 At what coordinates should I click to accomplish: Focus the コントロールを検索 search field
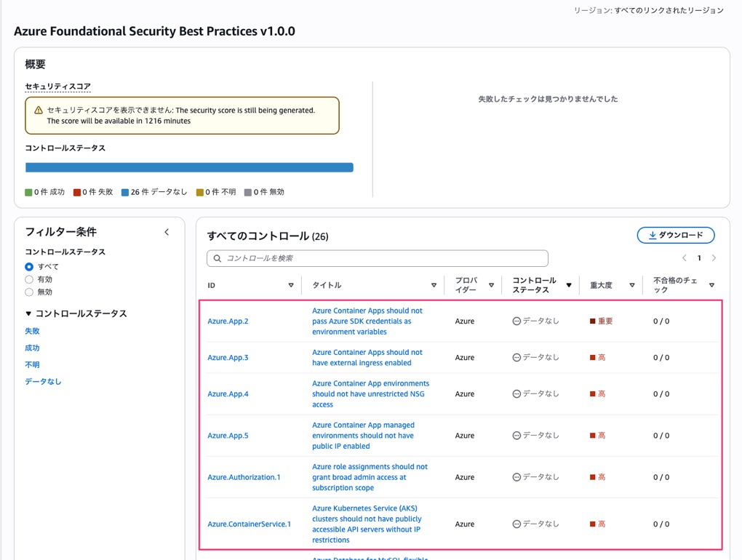click(377, 258)
